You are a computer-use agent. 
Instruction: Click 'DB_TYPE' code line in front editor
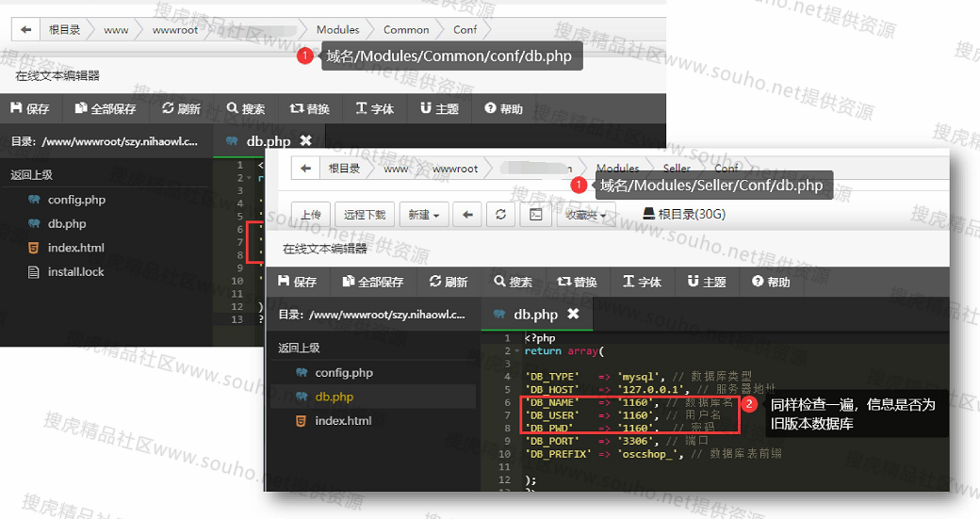638,377
